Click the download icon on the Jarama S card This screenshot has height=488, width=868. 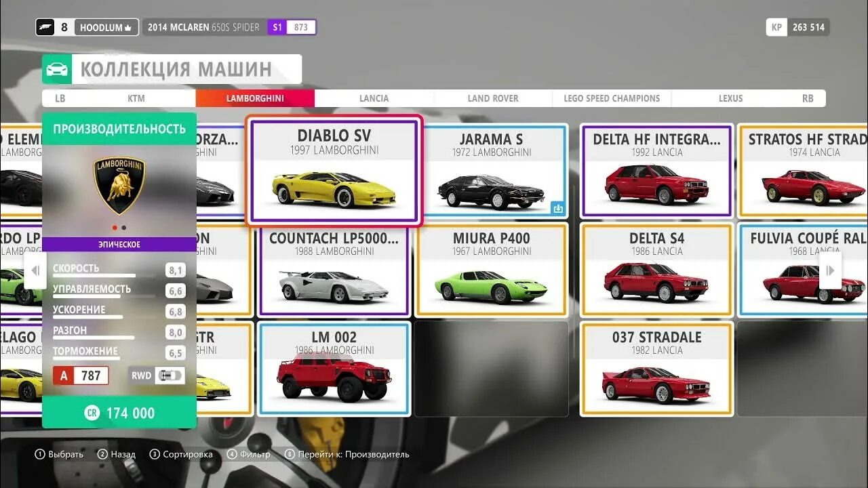(558, 208)
